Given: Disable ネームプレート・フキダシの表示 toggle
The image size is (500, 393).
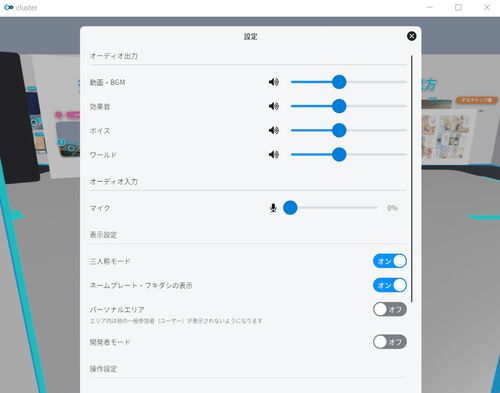Looking at the screenshot, I should click(390, 285).
